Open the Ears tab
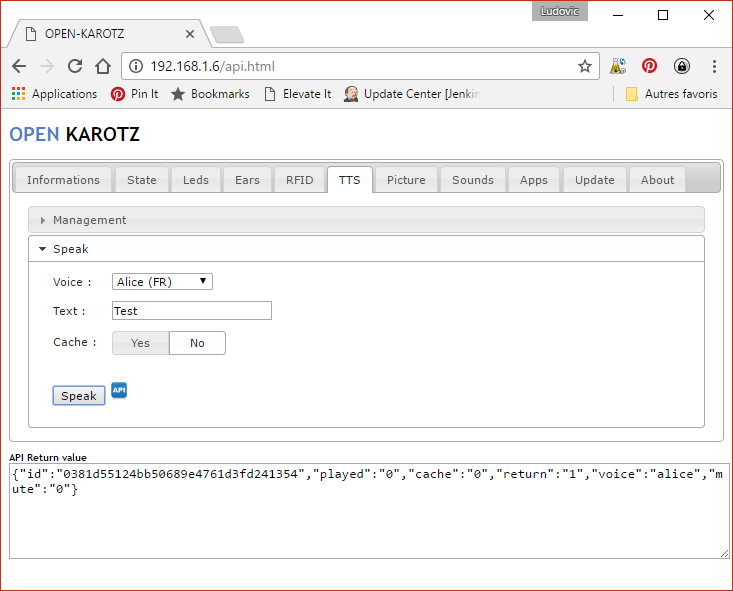This screenshot has height=591, width=733. pos(247,180)
